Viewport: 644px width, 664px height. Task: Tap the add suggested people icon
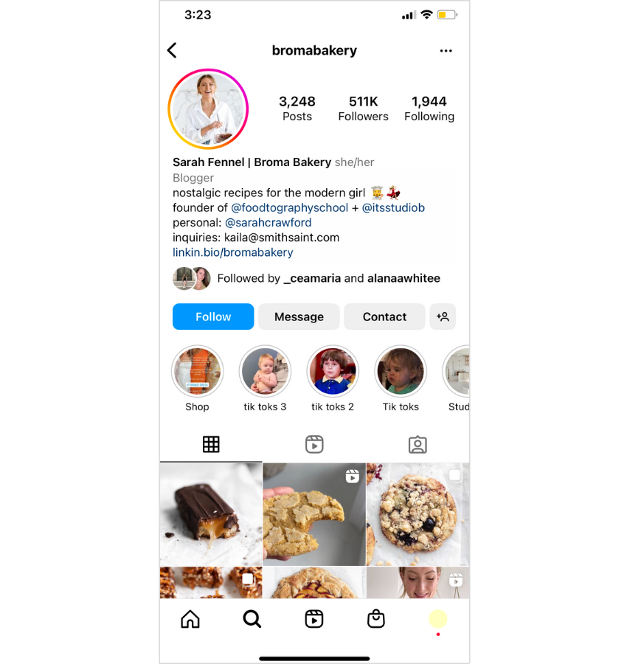click(443, 317)
